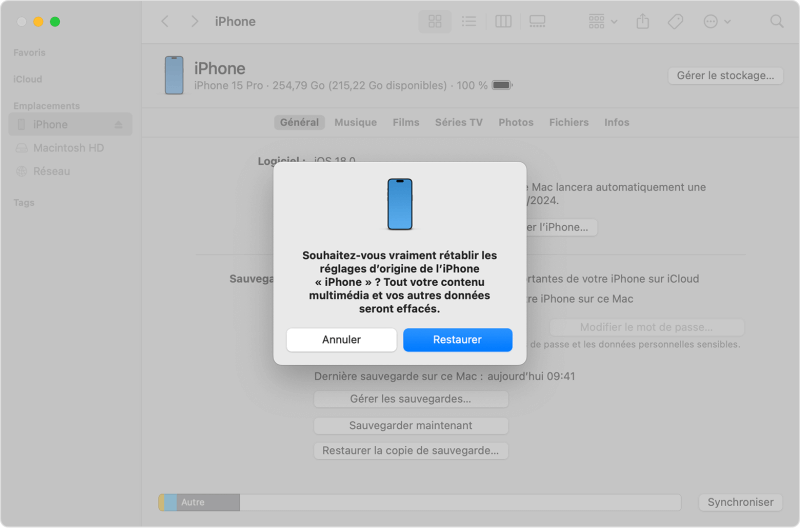Image resolution: width=800 pixels, height=528 pixels.
Task: Click the yellow minimize window button
Action: pos(38,21)
